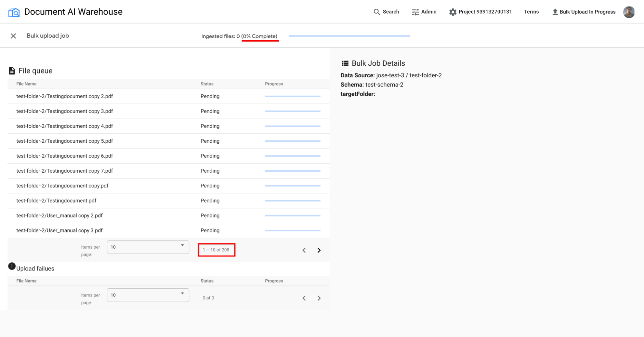Select row Testingdocument copy.pdf
This screenshot has width=644, height=337.
(x=168, y=186)
